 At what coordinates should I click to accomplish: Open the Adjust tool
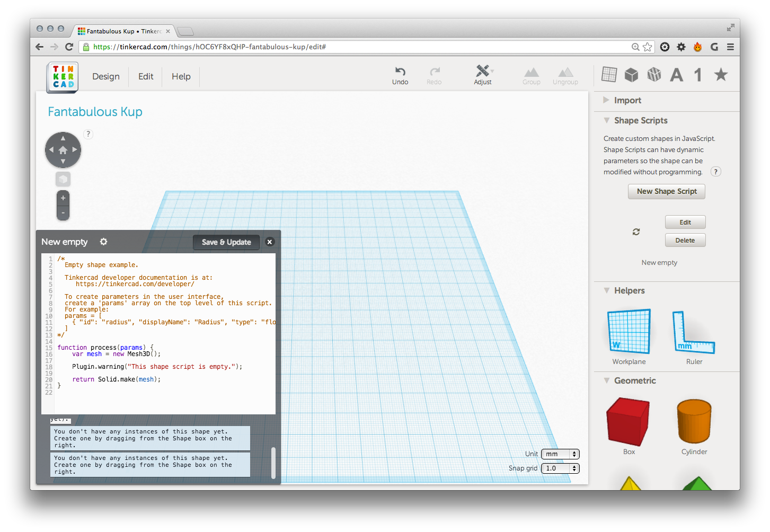[482, 72]
